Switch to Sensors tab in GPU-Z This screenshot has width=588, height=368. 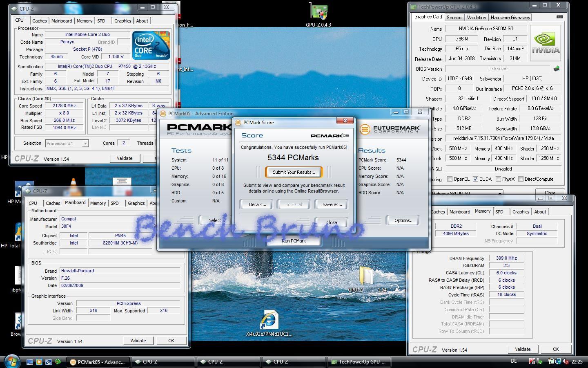click(x=454, y=17)
